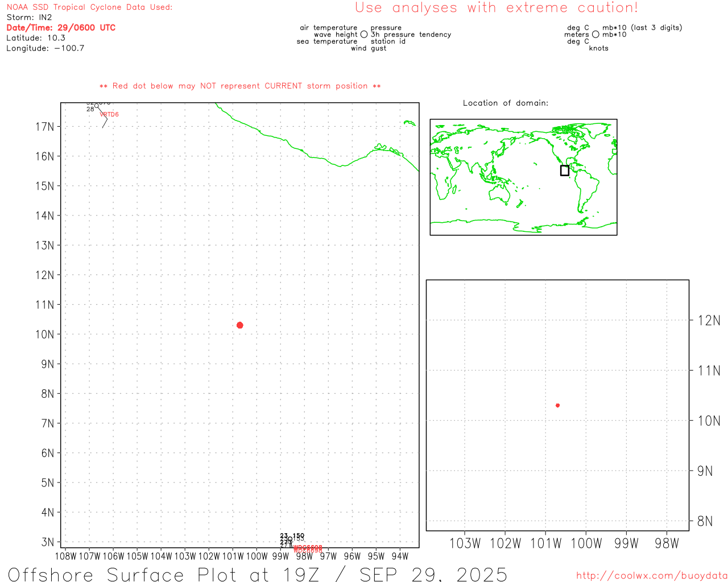Click the world overview map thumbnail
The height and width of the screenshot is (582, 728).
click(523, 177)
